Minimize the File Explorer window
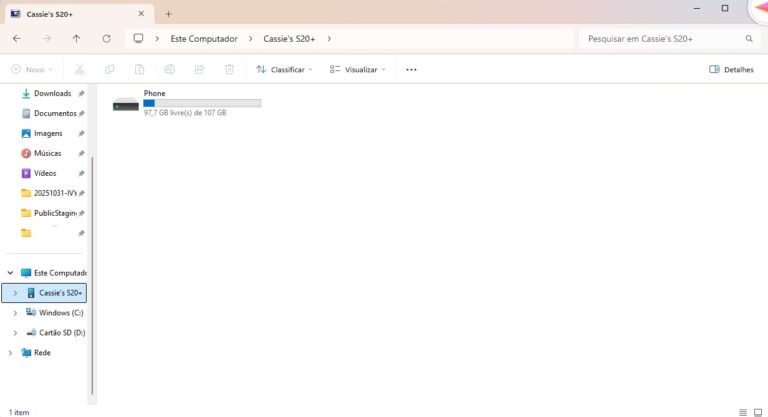Viewport: 768px width, 417px height. (x=696, y=8)
